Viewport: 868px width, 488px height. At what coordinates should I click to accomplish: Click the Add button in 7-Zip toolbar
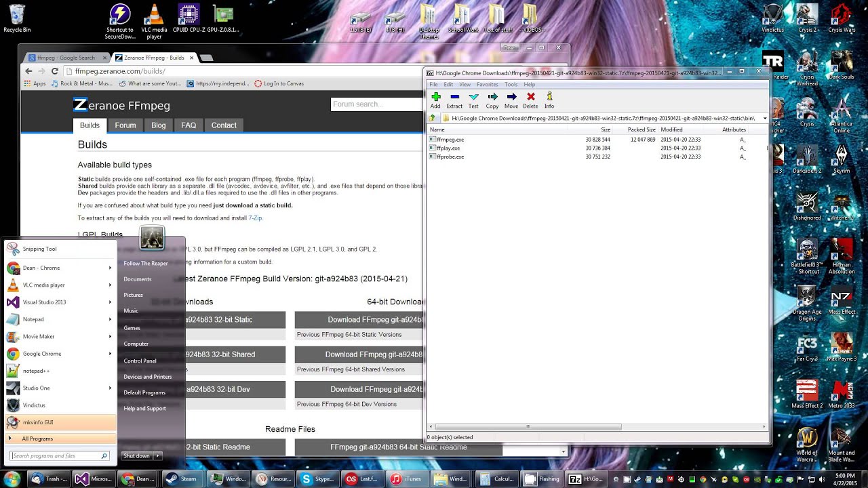point(435,100)
